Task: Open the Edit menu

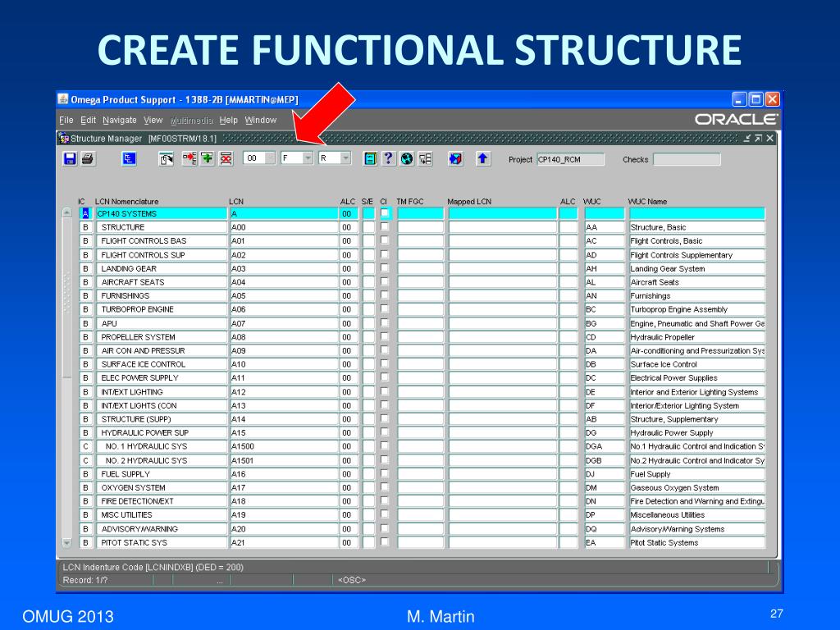Action: (88, 120)
